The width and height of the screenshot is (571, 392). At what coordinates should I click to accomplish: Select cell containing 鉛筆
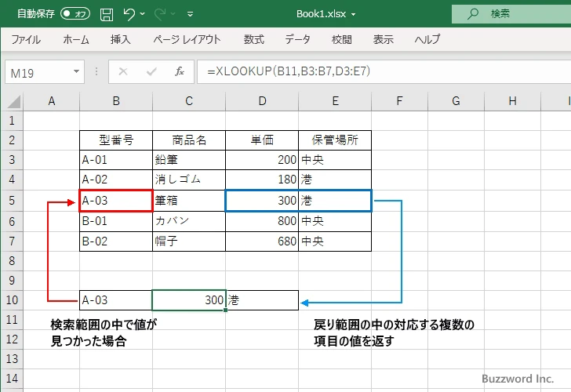click(x=188, y=160)
